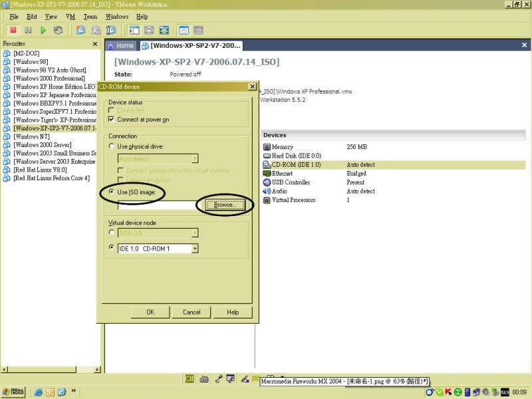The width and height of the screenshot is (532, 399).
Task: Select [Windows 98 V2 Auto Ghost] favorite
Action: click(49, 70)
